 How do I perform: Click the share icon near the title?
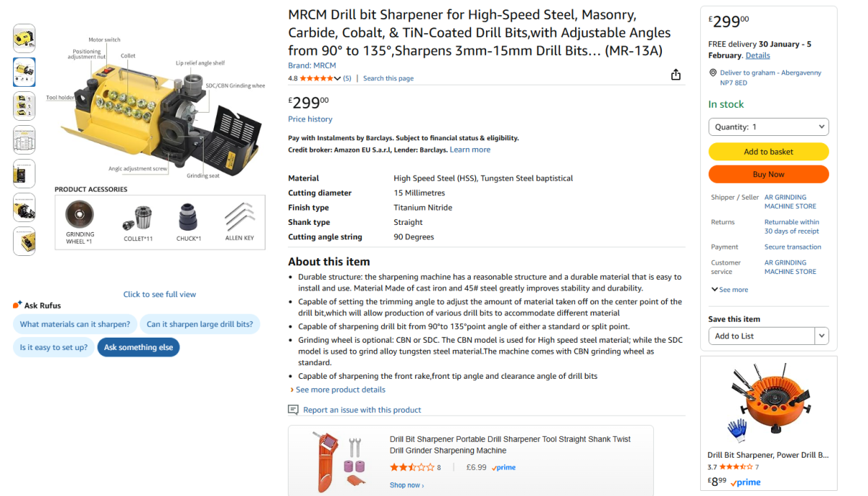click(x=676, y=75)
